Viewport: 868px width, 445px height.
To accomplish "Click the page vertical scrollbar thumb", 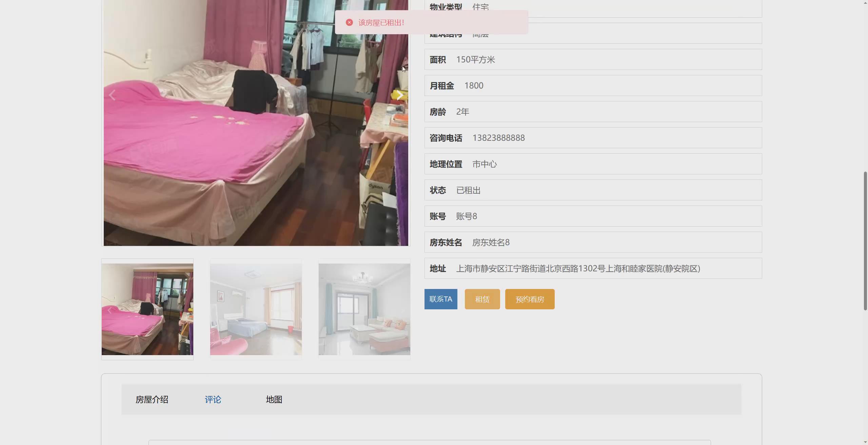I will click(x=865, y=241).
